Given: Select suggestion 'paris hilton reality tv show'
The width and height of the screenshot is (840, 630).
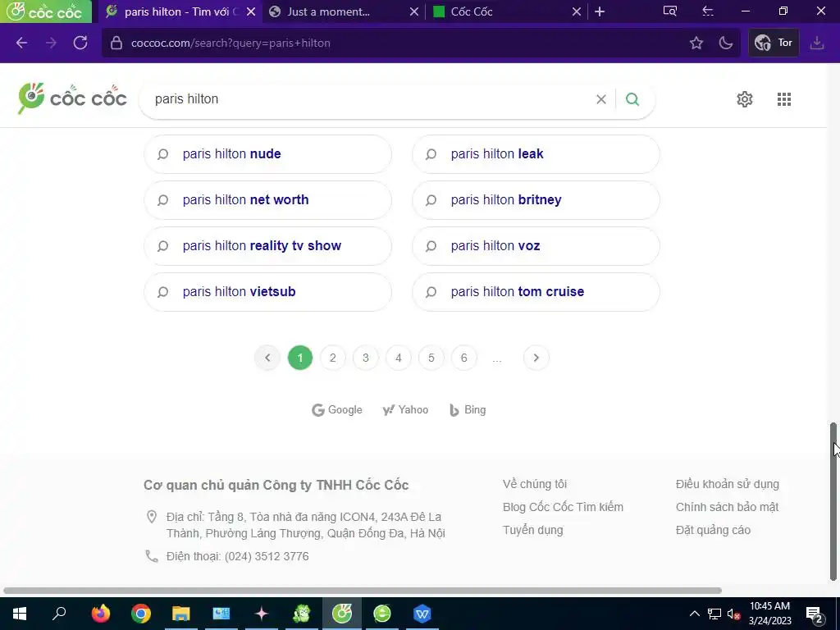Looking at the screenshot, I should tap(268, 246).
